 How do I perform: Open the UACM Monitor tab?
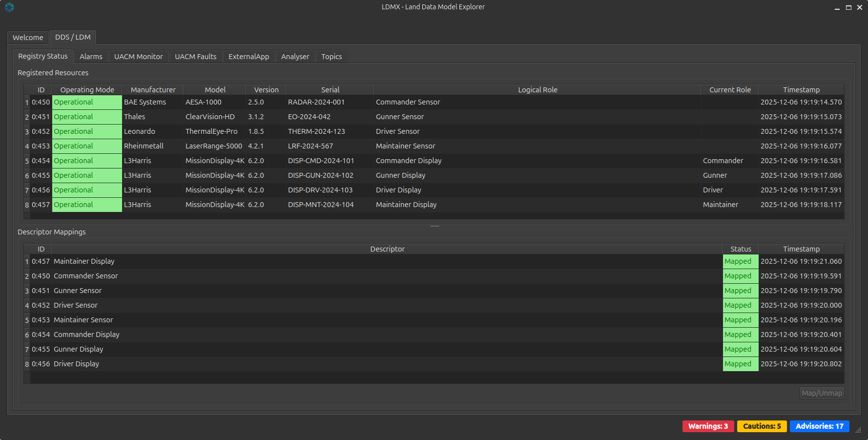138,56
